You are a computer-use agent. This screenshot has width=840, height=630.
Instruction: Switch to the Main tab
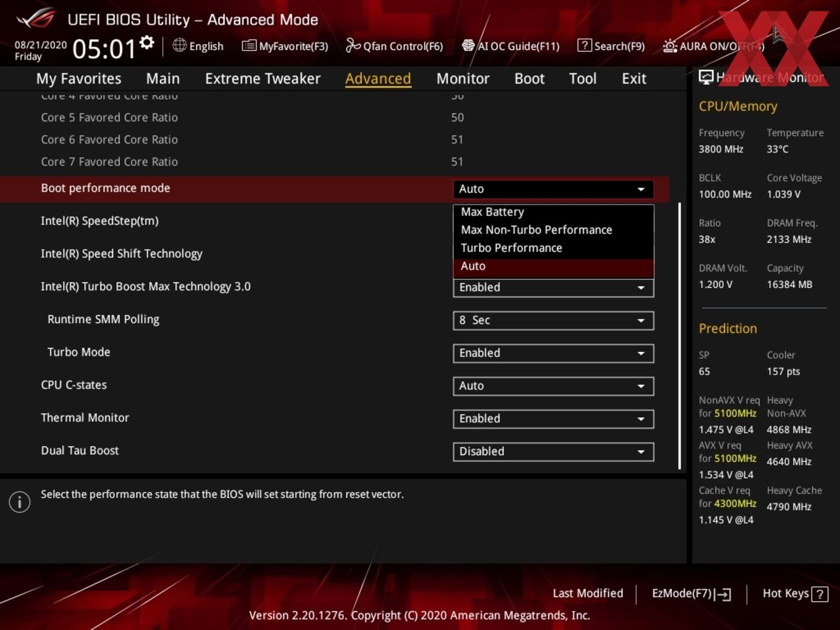pos(163,78)
